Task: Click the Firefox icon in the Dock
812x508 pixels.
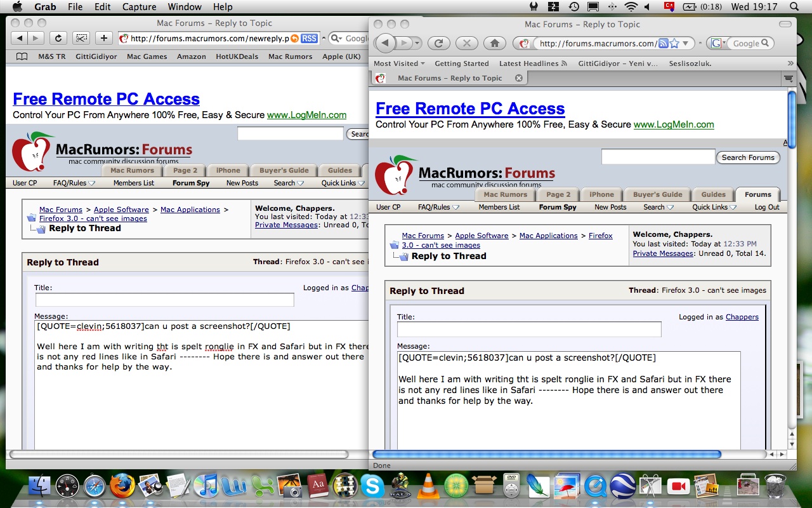Action: point(122,486)
